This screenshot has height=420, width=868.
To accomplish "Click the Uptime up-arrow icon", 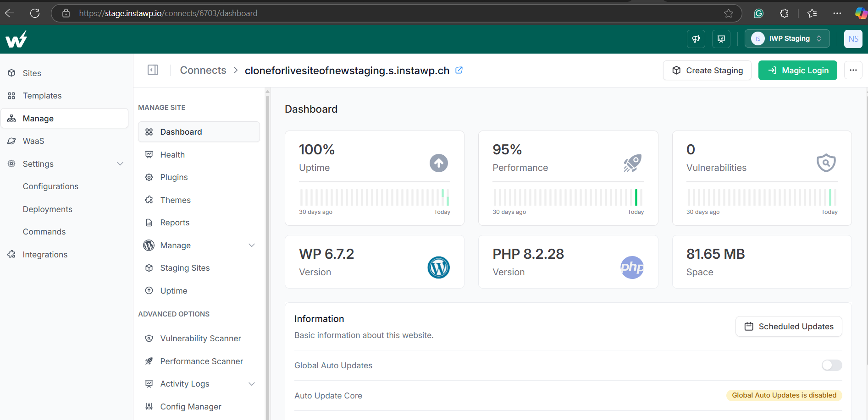I will pos(439,163).
